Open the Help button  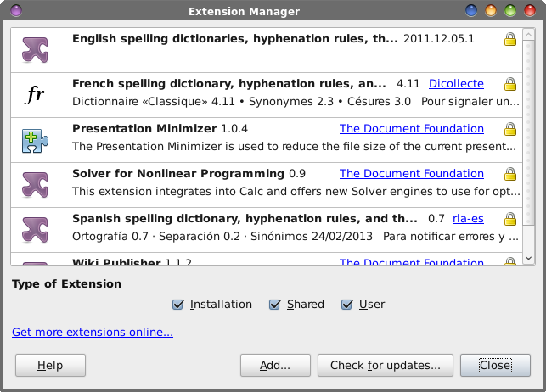(51, 366)
